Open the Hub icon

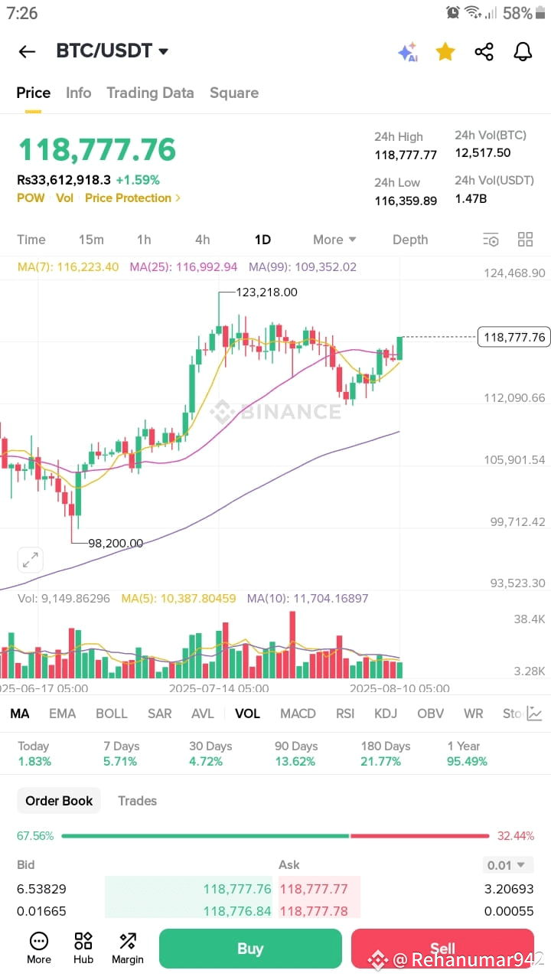coord(83,948)
